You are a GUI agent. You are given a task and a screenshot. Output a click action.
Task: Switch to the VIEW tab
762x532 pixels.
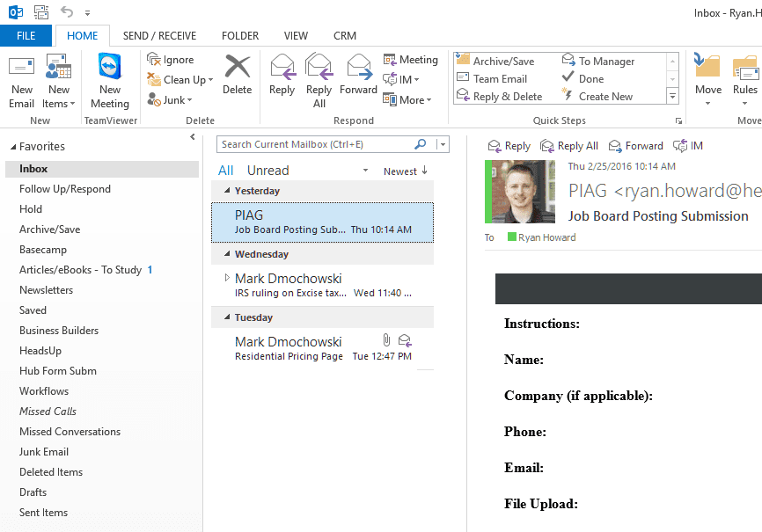[x=296, y=36]
